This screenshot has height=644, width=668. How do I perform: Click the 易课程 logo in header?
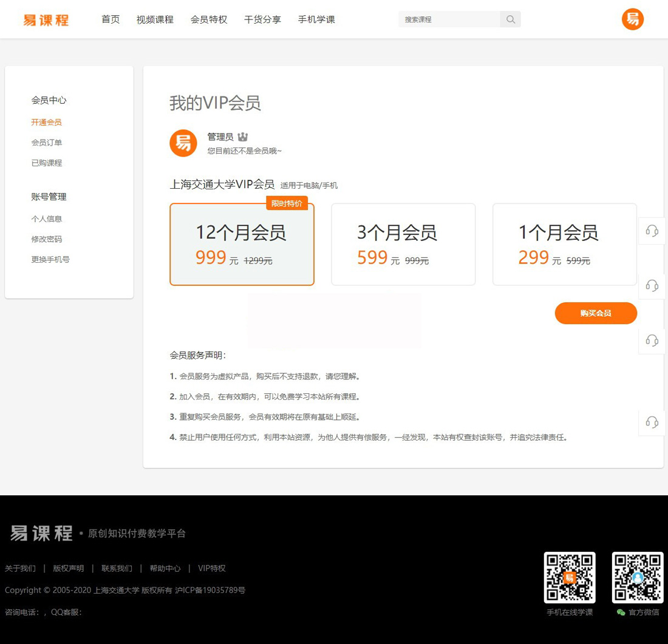(x=46, y=20)
